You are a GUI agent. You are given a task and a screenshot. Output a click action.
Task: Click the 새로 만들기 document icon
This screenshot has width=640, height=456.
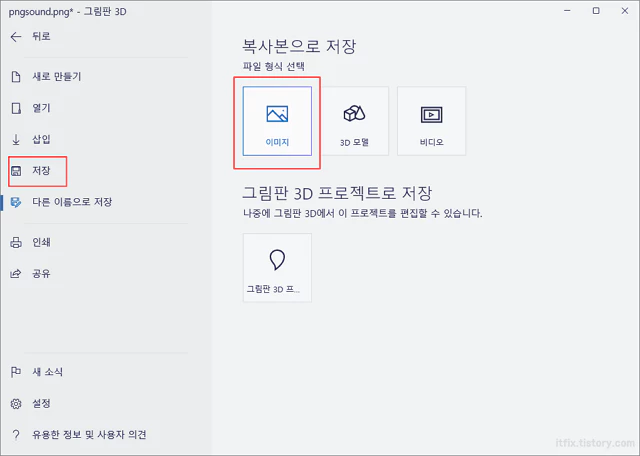(16, 76)
